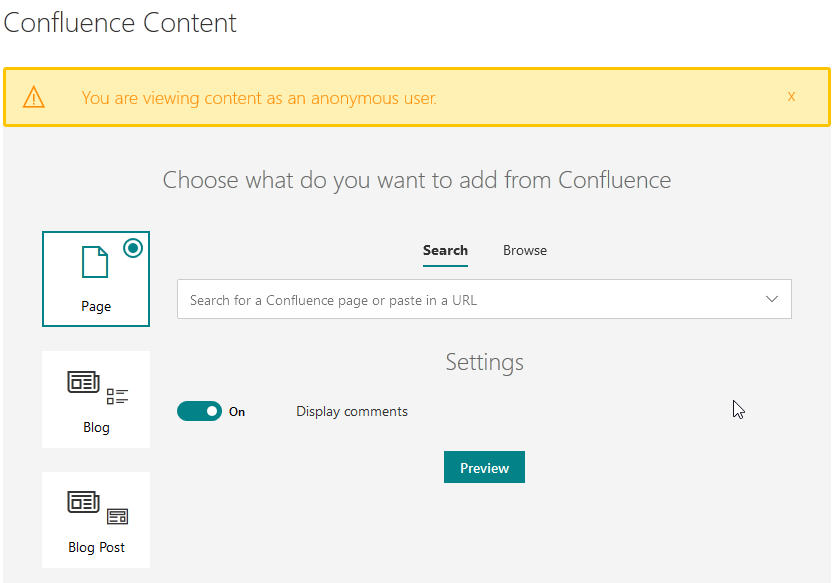Expand the Confluence page search dropdown arrow
This screenshot has height=583, width=836.
coord(771,299)
